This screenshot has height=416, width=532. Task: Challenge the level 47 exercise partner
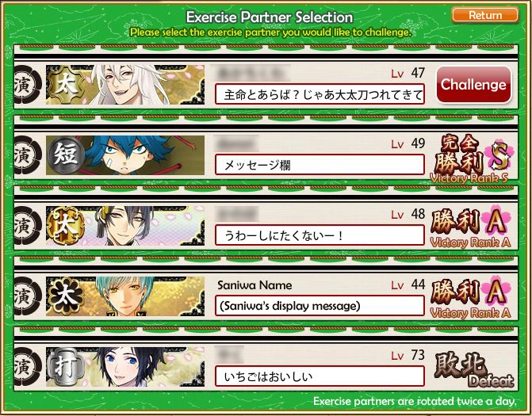point(473,85)
